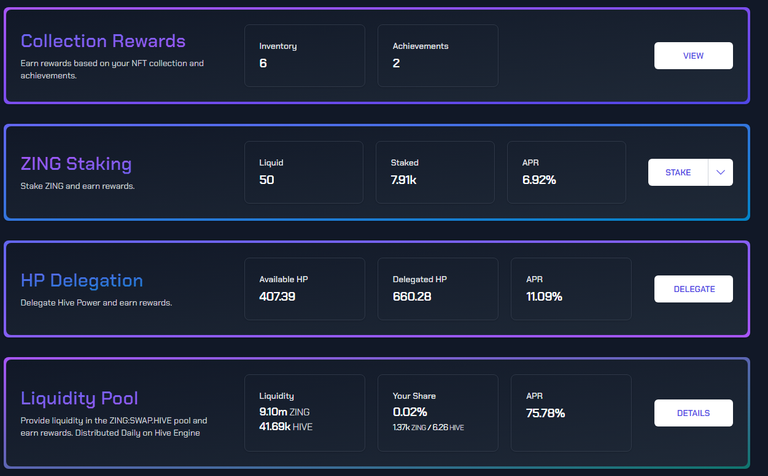
Task: Click the 'Stake ZING and earn rewards' description
Action: pos(77,186)
